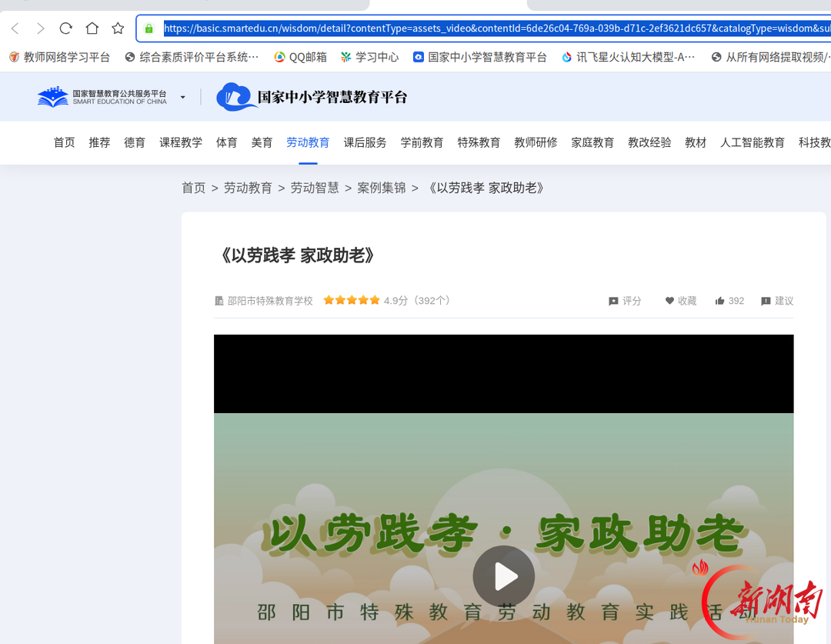Reload the page with refresh icon
Screen dimensions: 831x644
[65, 28]
